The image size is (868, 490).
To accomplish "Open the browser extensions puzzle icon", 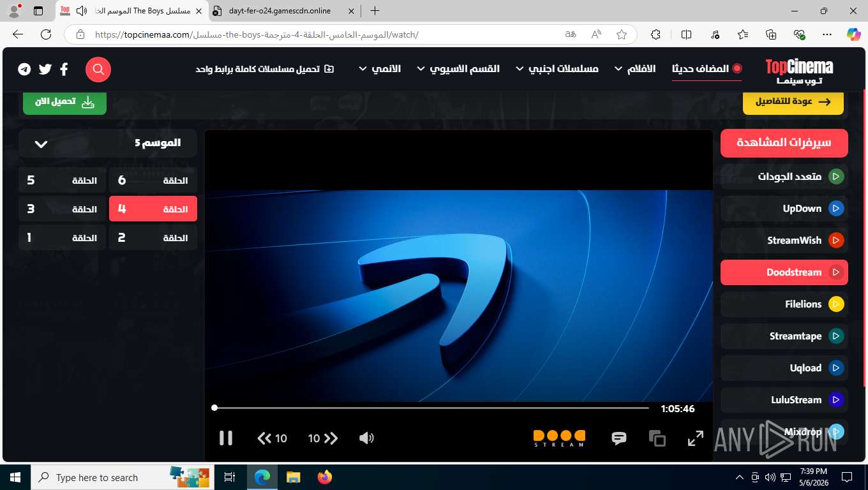I will [655, 34].
